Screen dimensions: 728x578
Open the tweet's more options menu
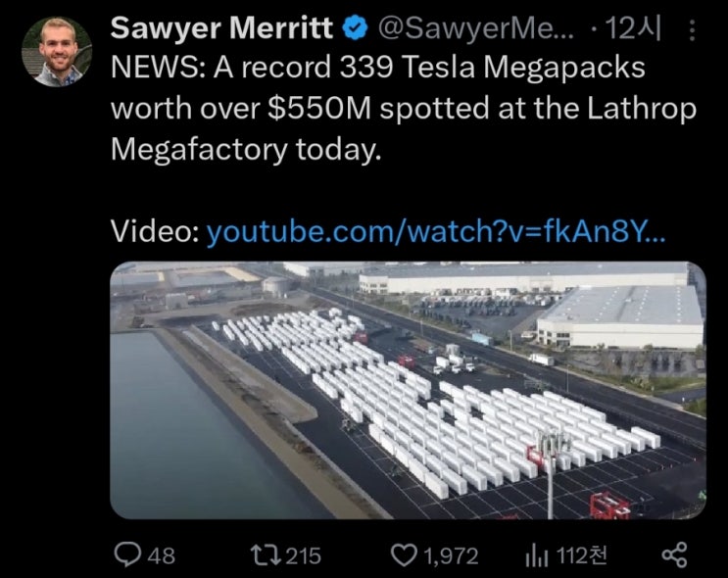coord(694,32)
